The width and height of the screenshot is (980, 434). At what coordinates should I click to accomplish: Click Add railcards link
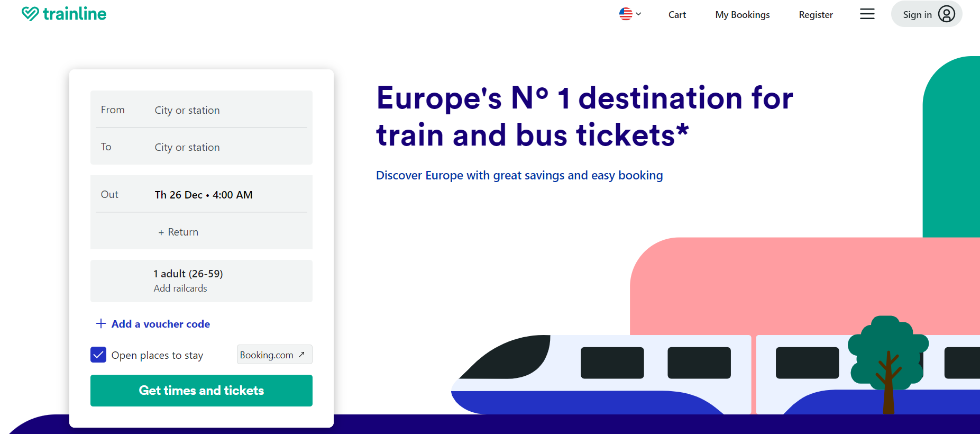pyautogui.click(x=180, y=288)
